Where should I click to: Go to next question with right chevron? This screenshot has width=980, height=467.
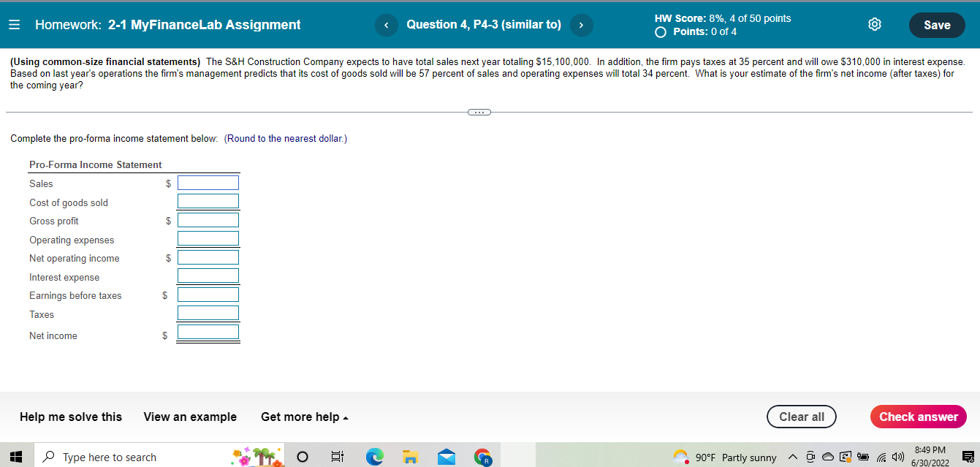point(581,24)
